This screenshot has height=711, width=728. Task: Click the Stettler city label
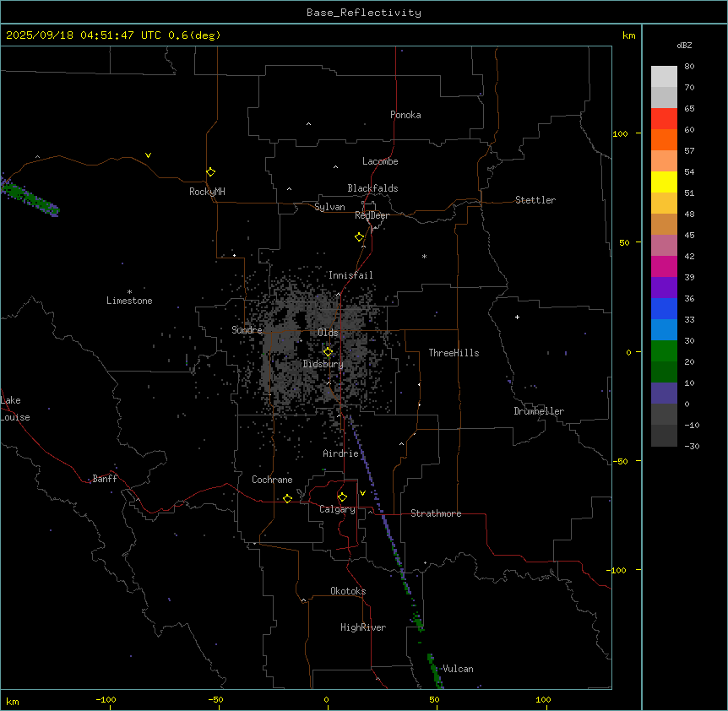coord(535,200)
